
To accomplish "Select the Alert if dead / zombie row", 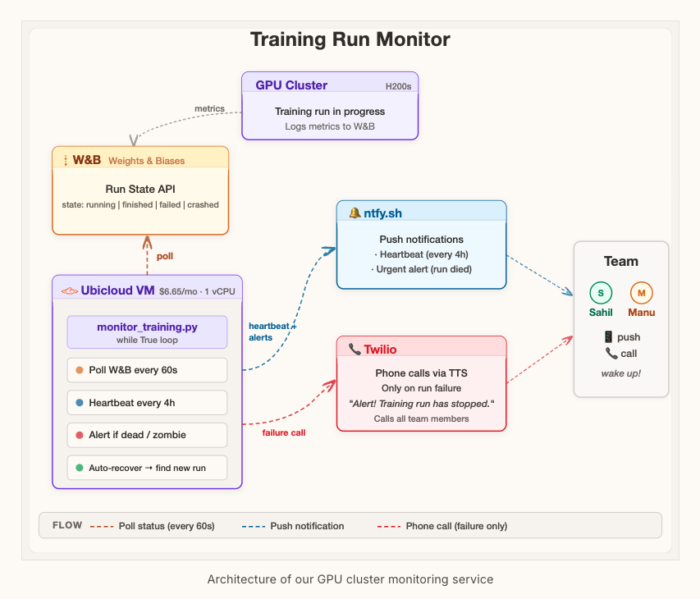I will click(x=147, y=435).
